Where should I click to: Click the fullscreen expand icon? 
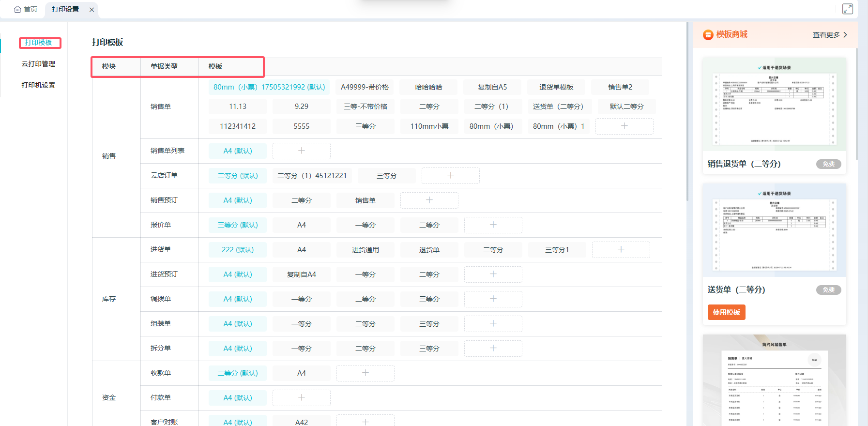click(x=847, y=9)
